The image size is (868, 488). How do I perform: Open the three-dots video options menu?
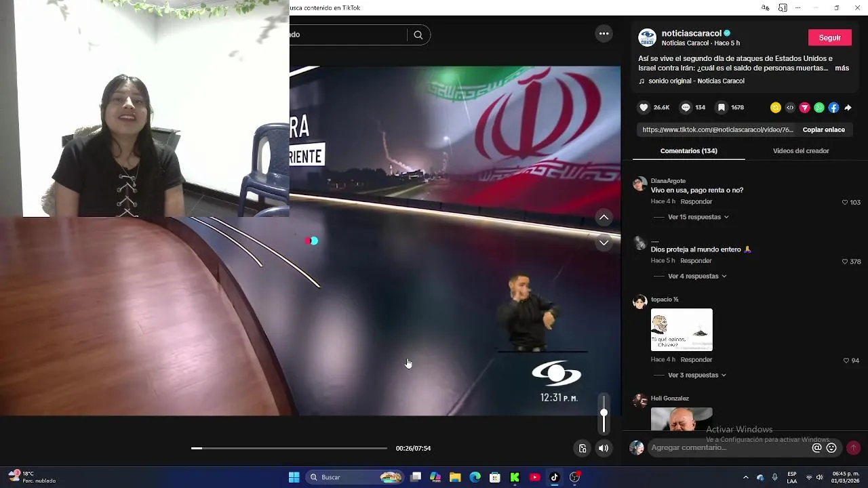[x=604, y=33]
